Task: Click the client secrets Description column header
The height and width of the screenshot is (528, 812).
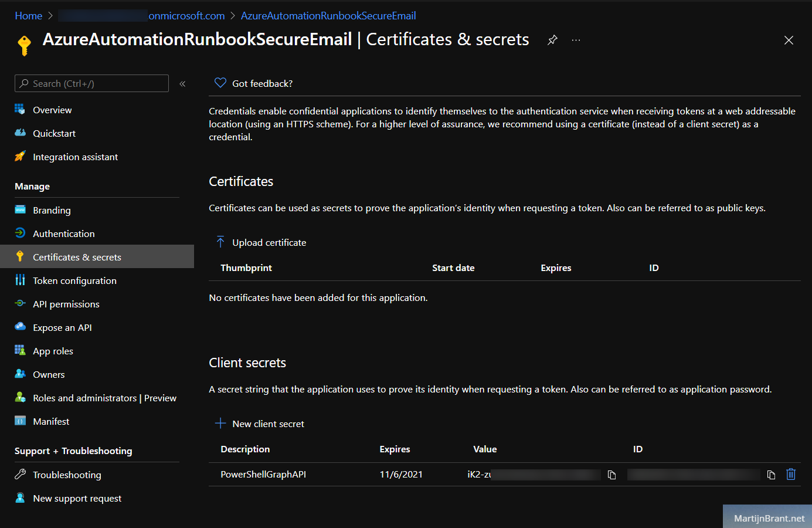Action: pyautogui.click(x=245, y=449)
